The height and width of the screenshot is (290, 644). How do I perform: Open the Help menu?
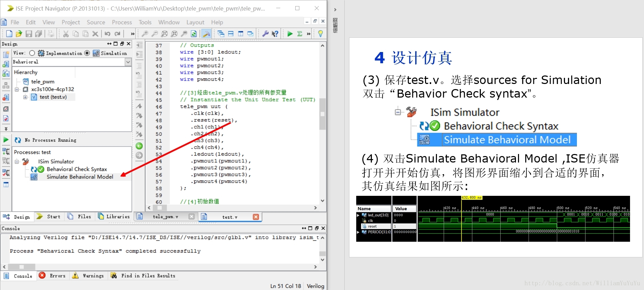click(217, 22)
